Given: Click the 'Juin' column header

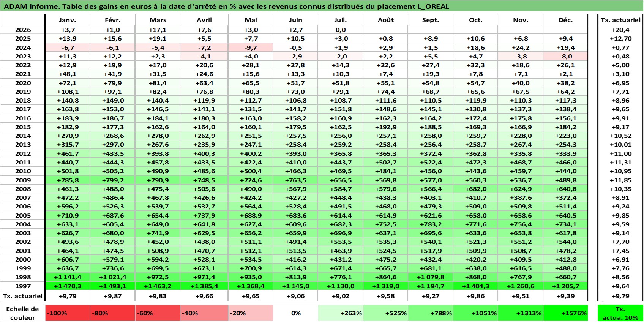Looking at the screenshot, I should click(x=296, y=20).
